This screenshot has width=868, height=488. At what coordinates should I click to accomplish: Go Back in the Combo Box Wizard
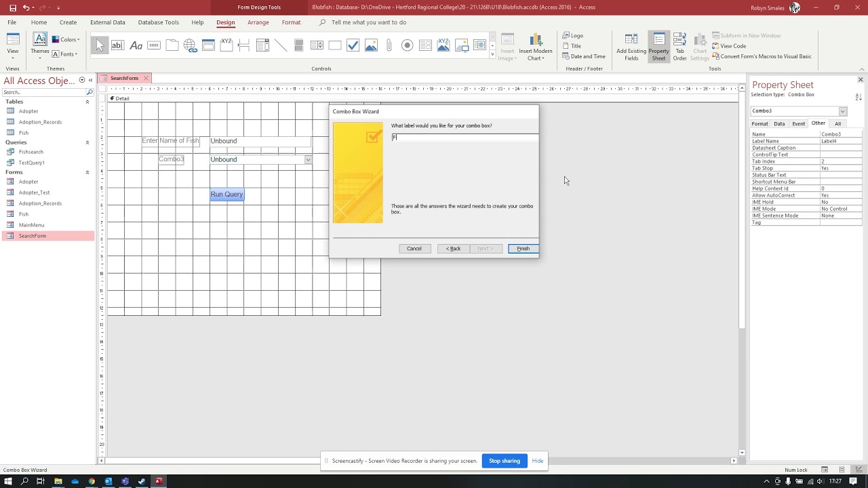click(453, 249)
